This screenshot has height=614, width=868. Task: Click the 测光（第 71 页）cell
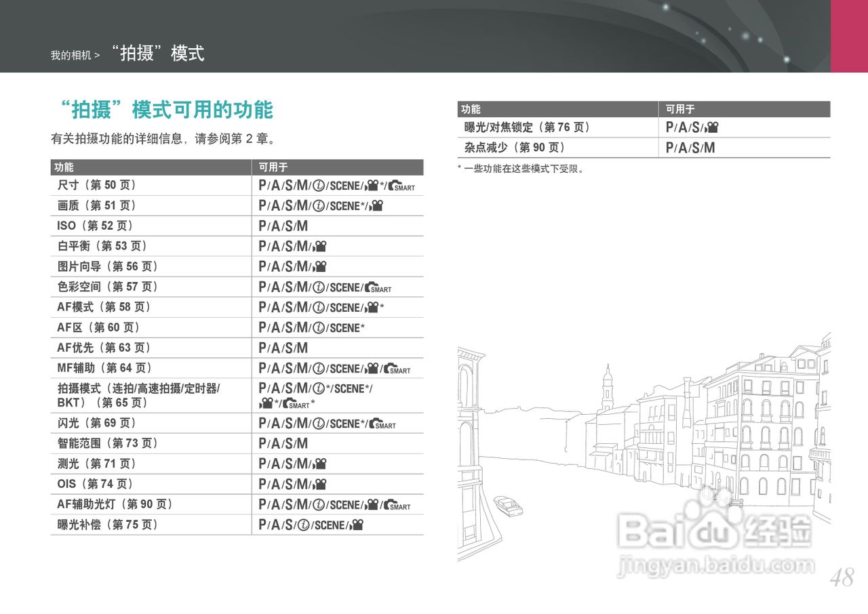(151, 464)
